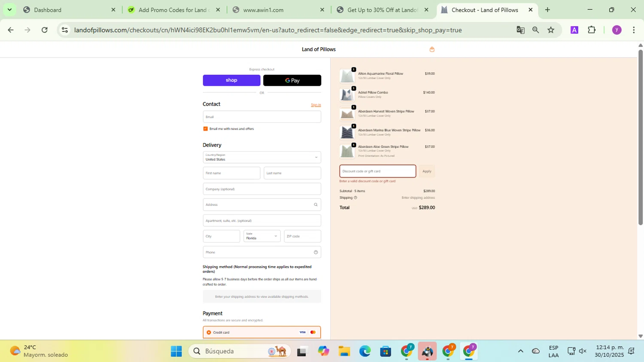Screen dimensions: 644x362
Task: Click the Alton Aquamarine Floral Pillow thumbnail
Action: pos(347,76)
